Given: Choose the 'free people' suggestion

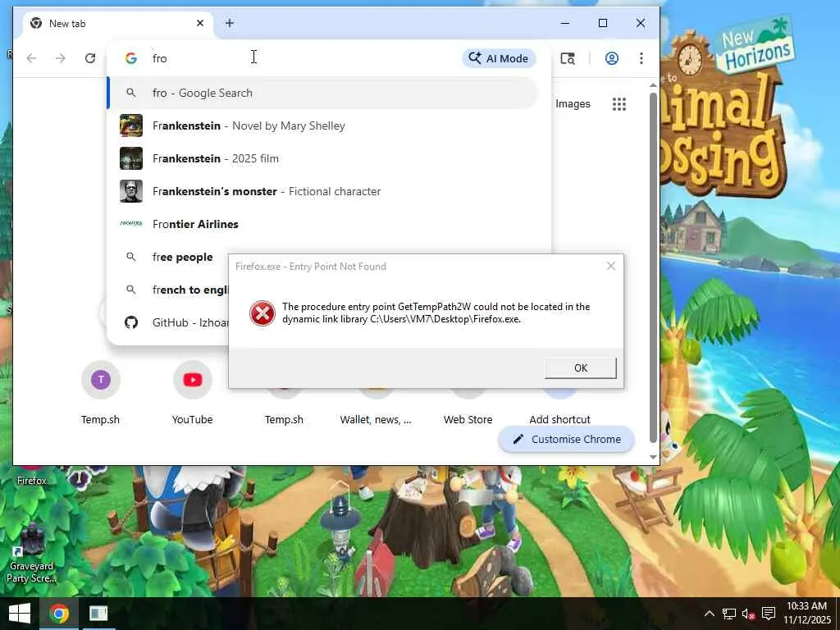Looking at the screenshot, I should (183, 257).
